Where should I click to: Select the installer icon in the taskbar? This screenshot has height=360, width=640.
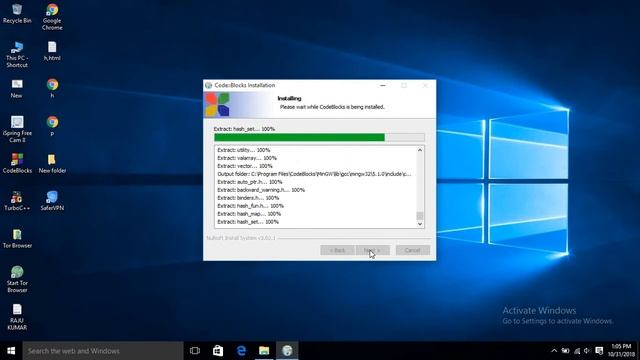[x=287, y=351]
